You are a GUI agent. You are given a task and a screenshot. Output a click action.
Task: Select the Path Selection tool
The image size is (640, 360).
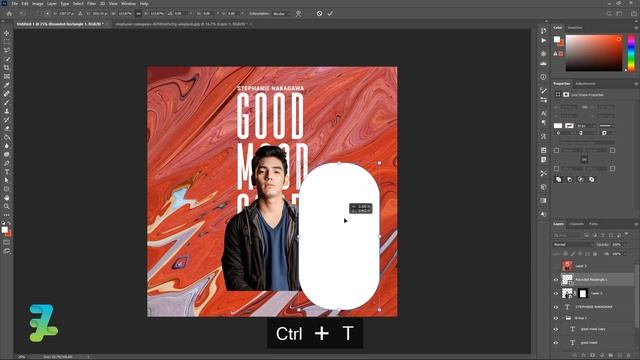click(x=7, y=180)
